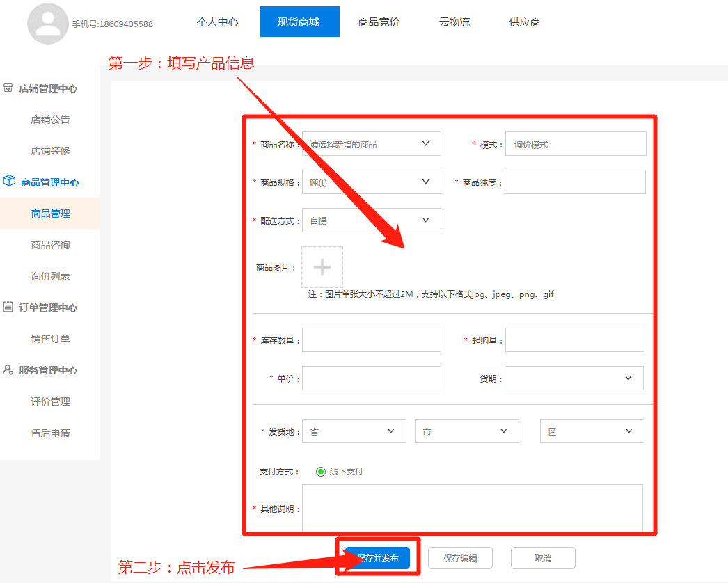The width and height of the screenshot is (728, 583).
Task: Click the 起购量 input field
Action: [575, 340]
